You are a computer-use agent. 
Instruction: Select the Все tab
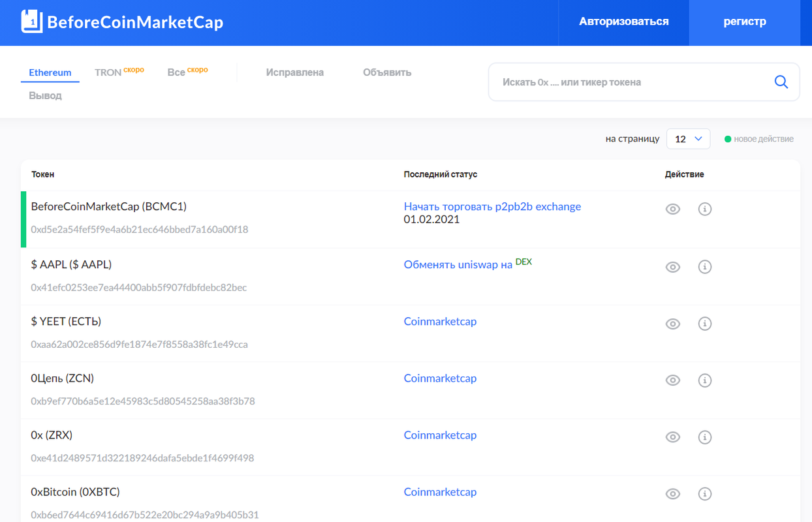pyautogui.click(x=187, y=72)
